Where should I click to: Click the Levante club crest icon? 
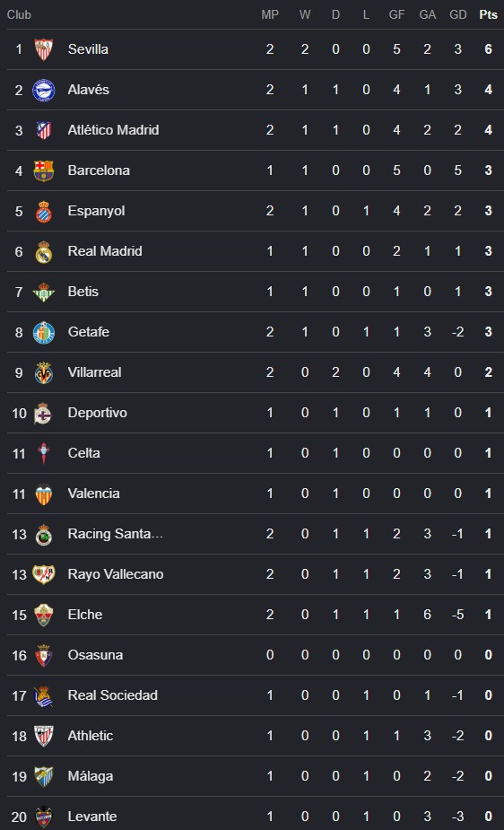pyautogui.click(x=43, y=817)
